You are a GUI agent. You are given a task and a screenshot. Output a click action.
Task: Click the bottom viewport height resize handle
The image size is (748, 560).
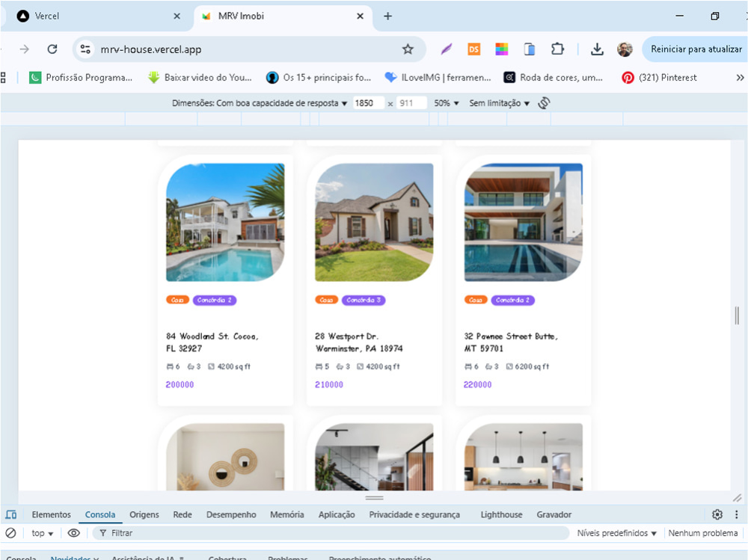[375, 497]
